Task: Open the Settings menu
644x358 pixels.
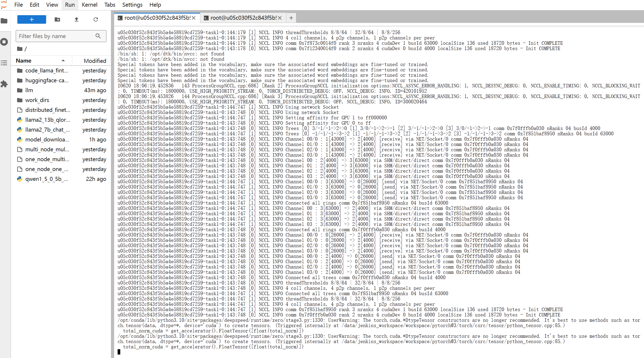Action: (x=132, y=5)
